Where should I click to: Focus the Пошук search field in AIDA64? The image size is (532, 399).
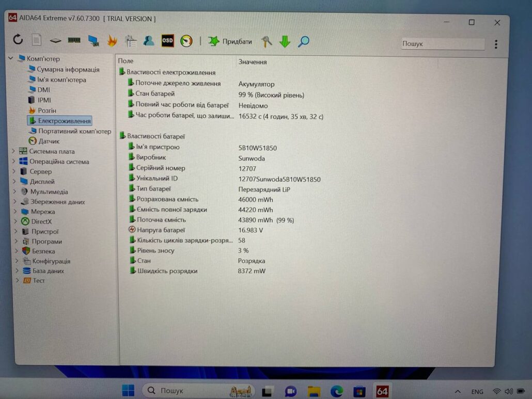click(x=443, y=44)
